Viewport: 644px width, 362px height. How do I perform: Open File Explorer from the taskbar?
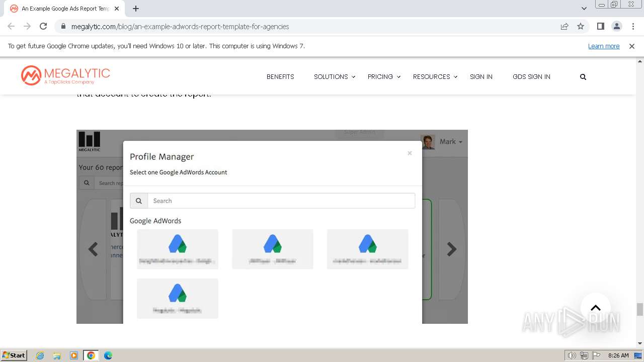[57, 355]
